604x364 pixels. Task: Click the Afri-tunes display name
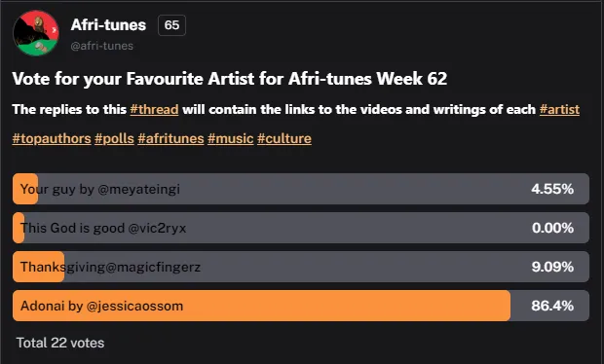(108, 25)
